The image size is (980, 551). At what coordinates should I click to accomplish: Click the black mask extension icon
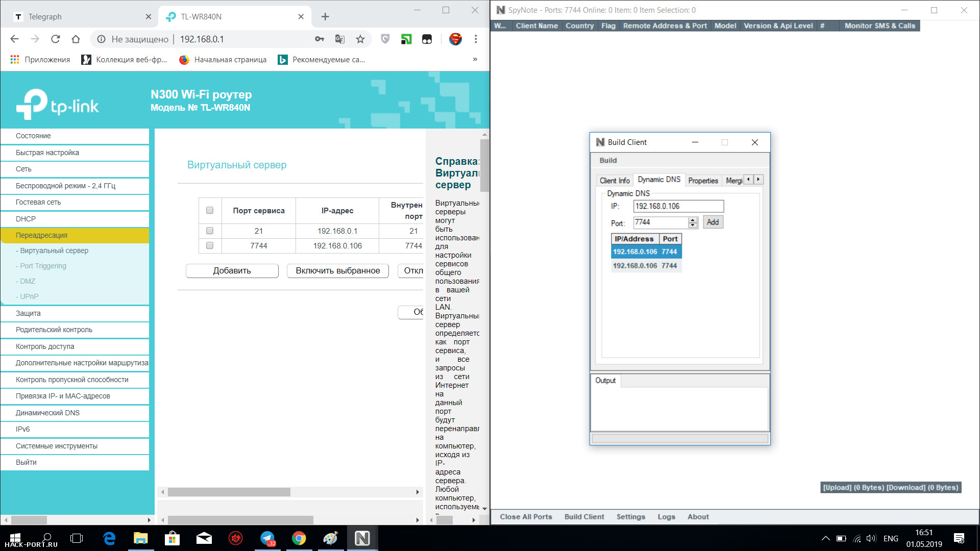pos(427,39)
